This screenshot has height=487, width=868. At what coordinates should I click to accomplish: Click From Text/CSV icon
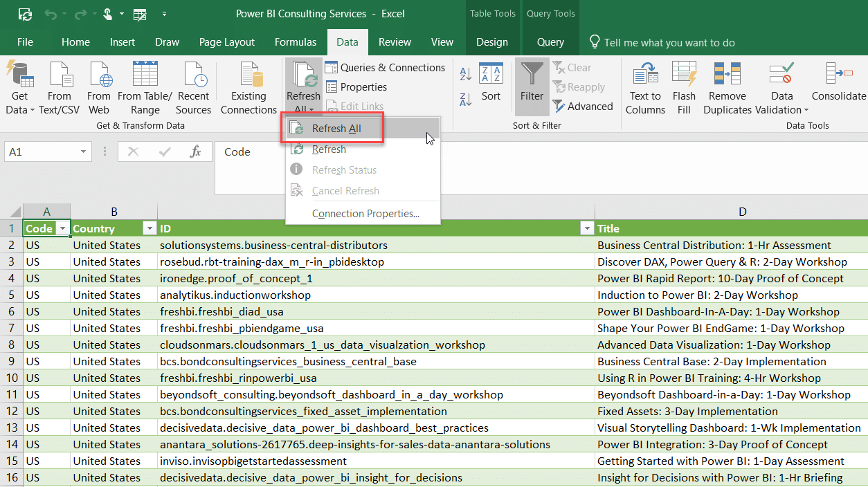coord(60,88)
